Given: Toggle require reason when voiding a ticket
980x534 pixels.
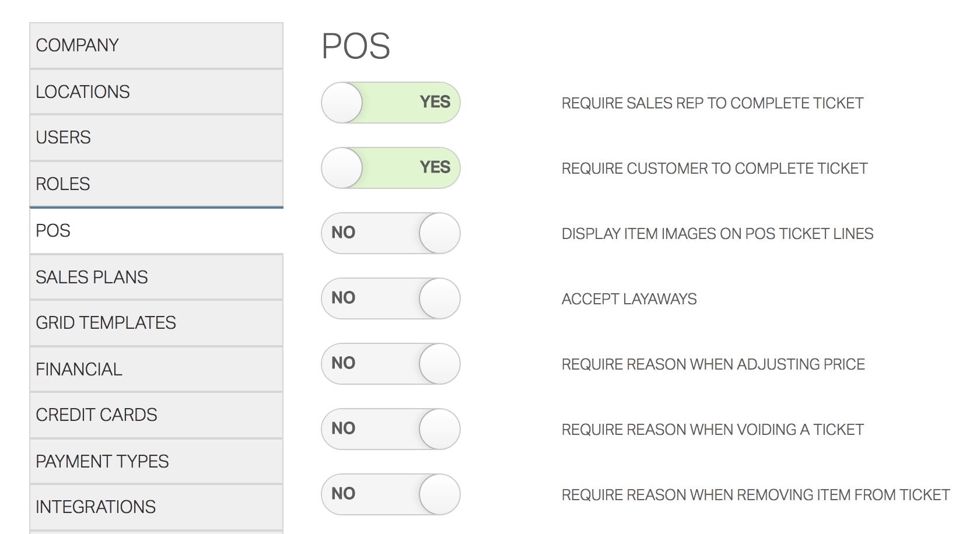Looking at the screenshot, I should coord(390,428).
